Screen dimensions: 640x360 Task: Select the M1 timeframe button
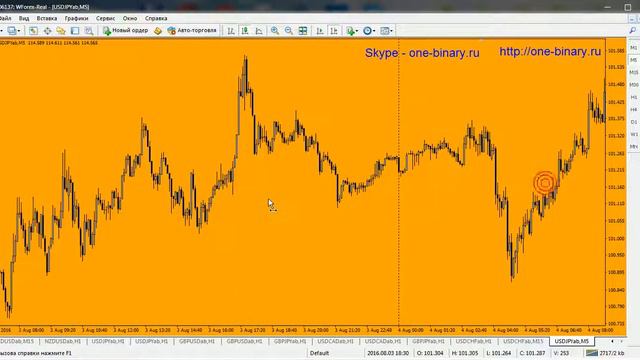[x=633, y=48]
